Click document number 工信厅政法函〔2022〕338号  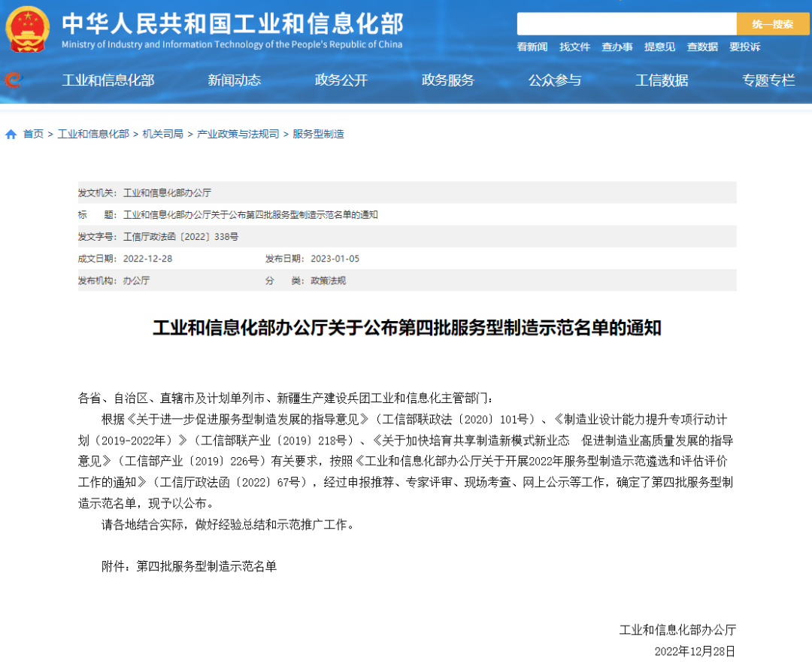pyautogui.click(x=180, y=237)
